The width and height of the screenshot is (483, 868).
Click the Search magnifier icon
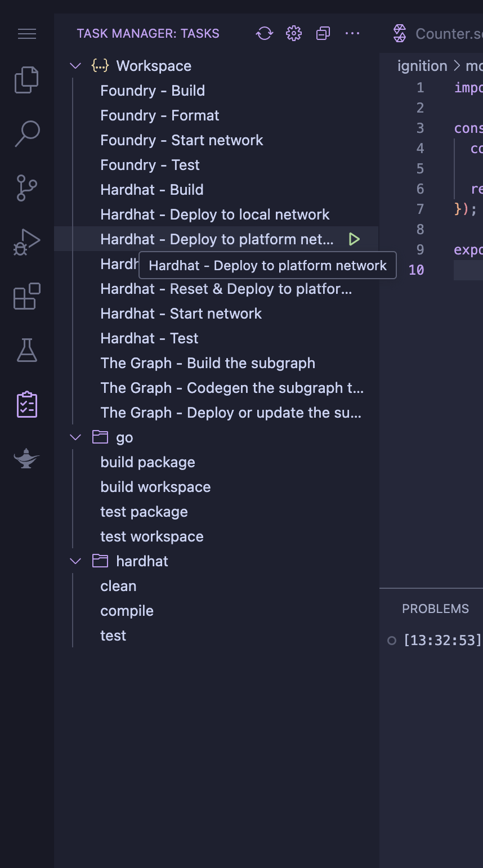[26, 134]
